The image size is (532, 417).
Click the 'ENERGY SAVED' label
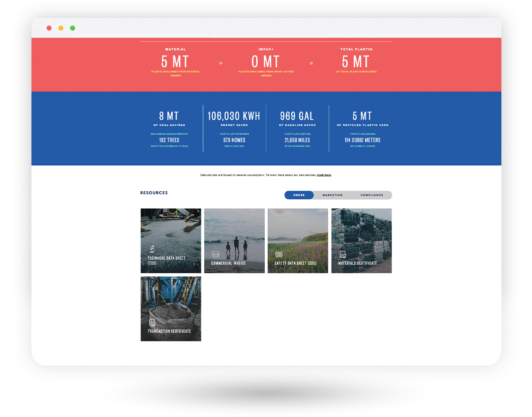[234, 125]
